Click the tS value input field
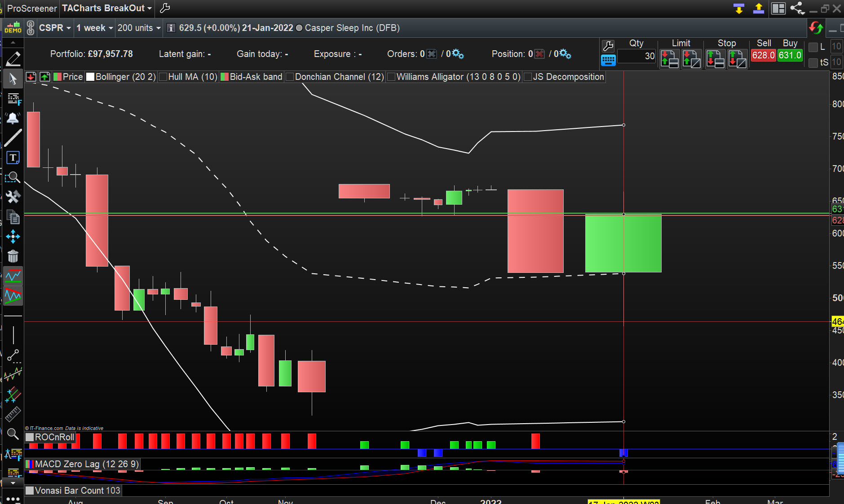 click(836, 62)
